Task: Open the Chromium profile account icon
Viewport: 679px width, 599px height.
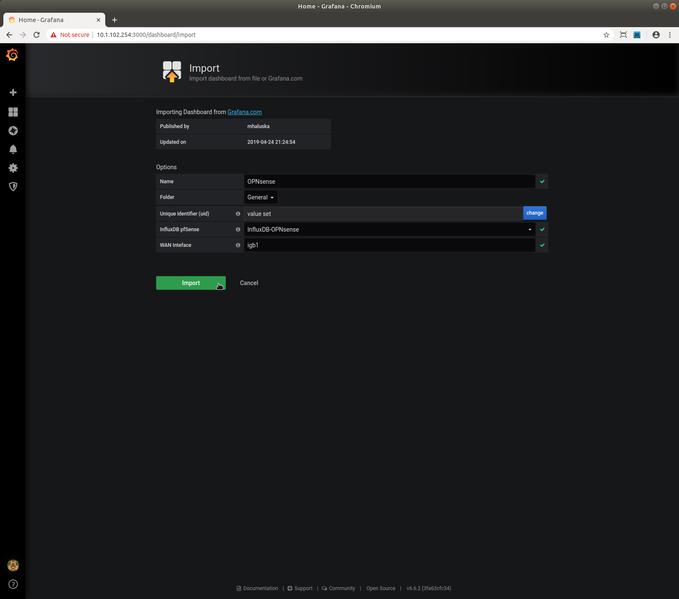Action: pos(656,35)
